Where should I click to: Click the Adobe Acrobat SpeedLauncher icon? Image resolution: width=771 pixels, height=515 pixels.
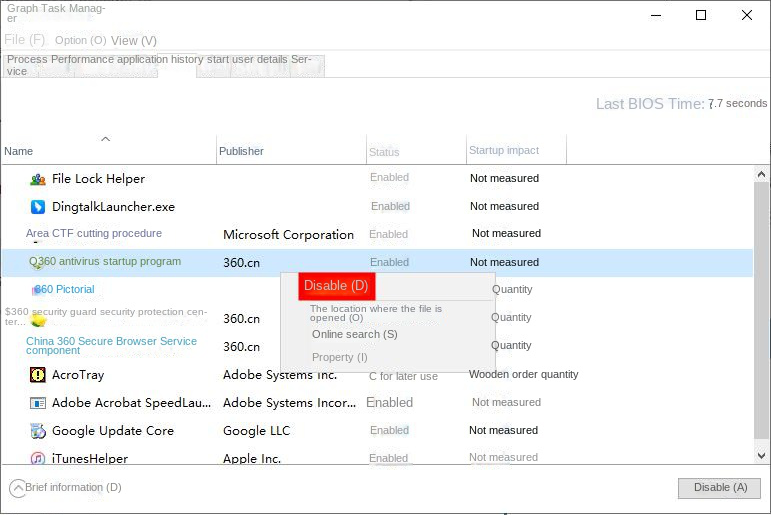tap(38, 403)
